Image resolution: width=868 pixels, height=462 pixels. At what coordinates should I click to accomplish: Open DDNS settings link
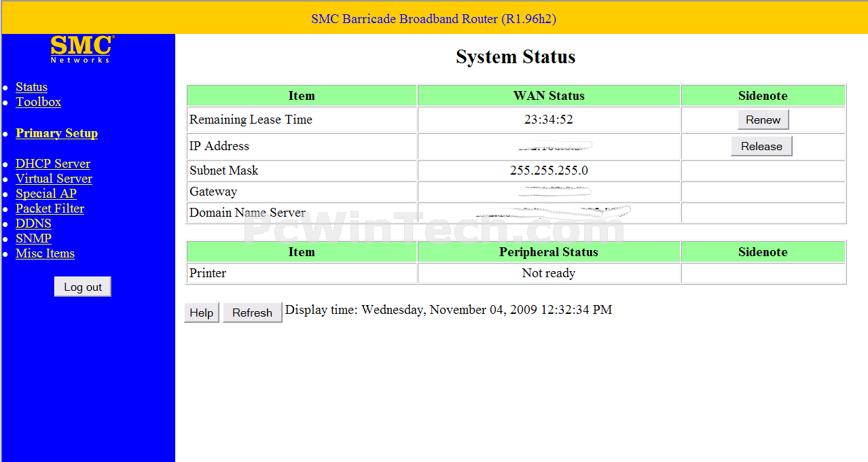pos(33,224)
